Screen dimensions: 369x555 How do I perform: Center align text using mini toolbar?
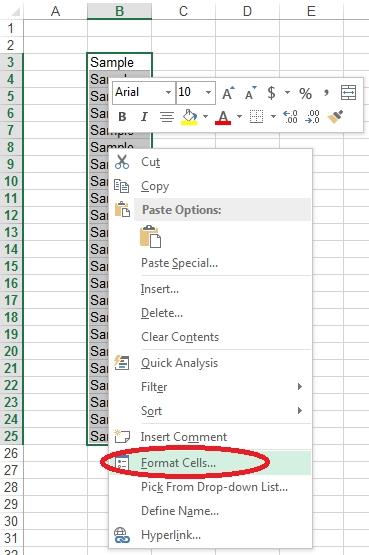[x=167, y=116]
